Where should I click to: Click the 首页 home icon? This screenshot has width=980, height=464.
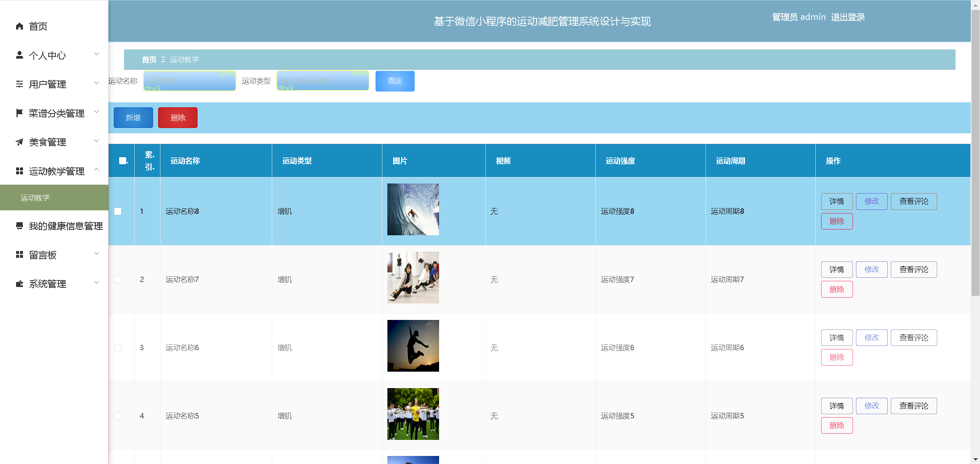click(x=20, y=26)
